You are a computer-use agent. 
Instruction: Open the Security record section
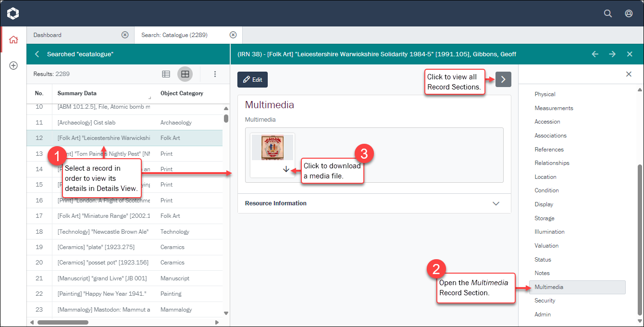[x=545, y=301]
